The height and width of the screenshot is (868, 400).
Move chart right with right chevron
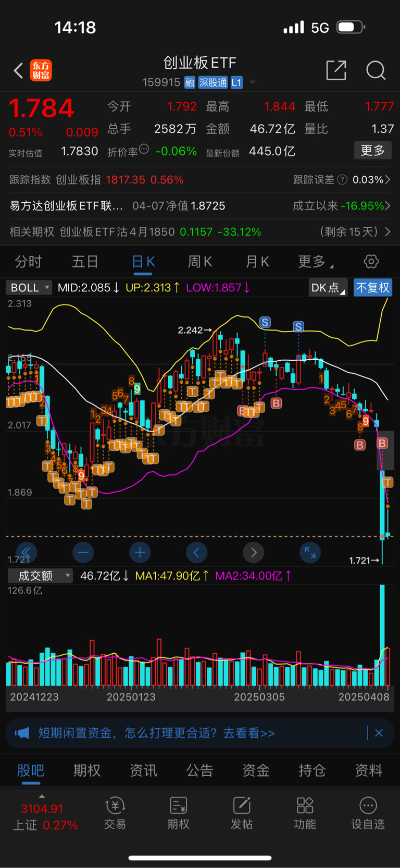(254, 553)
